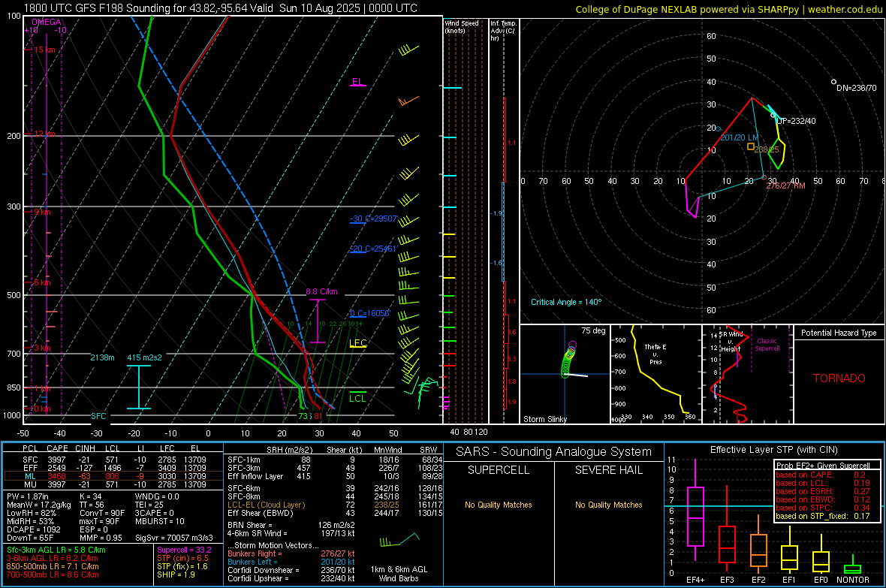Click the Wind Speed (knots) panel header
The width and height of the screenshot is (886, 588).
461,26
